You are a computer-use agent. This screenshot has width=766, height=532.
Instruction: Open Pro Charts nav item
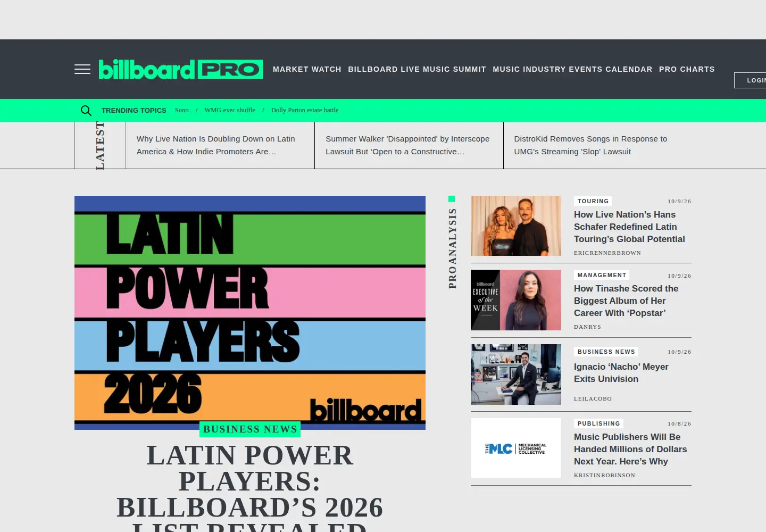(x=687, y=69)
